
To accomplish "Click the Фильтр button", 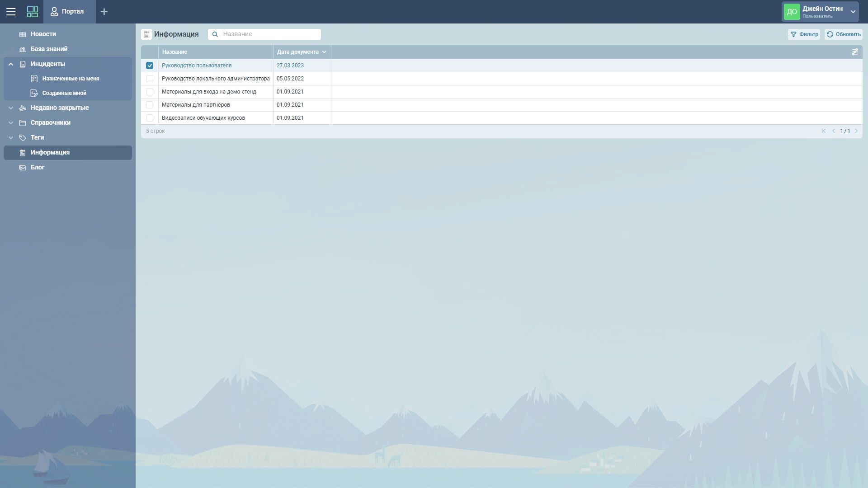I will [x=804, y=34].
